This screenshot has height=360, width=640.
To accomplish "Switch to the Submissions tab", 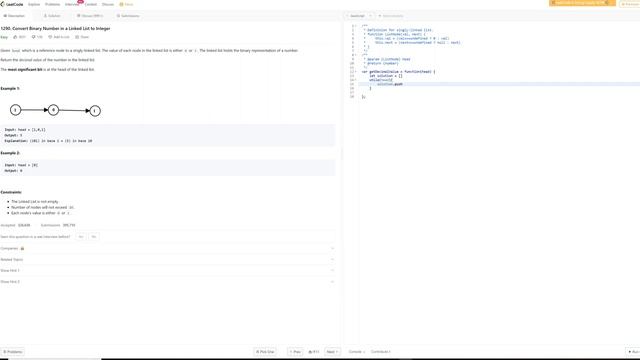I will 128,16.
